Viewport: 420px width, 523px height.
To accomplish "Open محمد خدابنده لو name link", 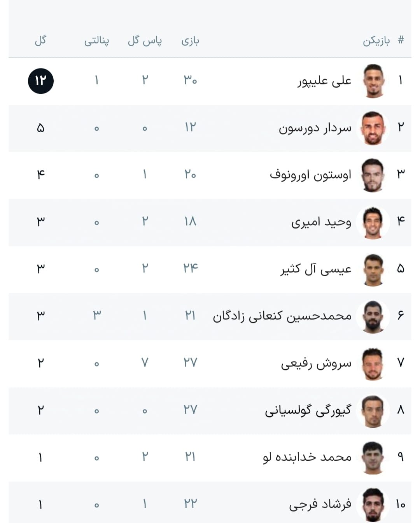I will [307, 457].
